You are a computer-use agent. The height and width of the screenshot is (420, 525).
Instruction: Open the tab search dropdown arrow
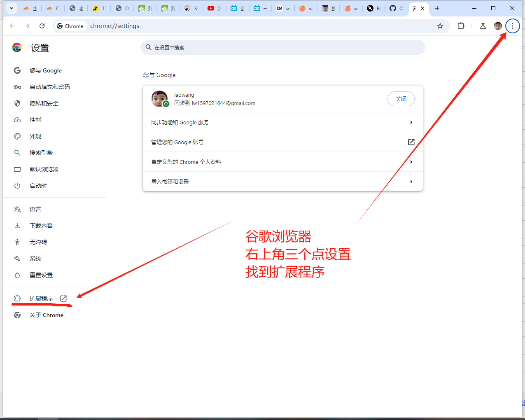pyautogui.click(x=12, y=8)
